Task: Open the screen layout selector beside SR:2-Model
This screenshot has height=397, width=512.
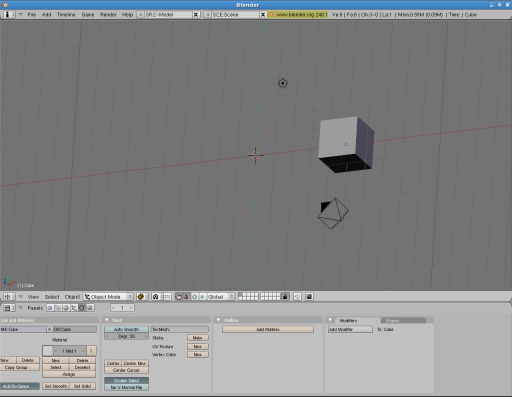Action: [140, 15]
